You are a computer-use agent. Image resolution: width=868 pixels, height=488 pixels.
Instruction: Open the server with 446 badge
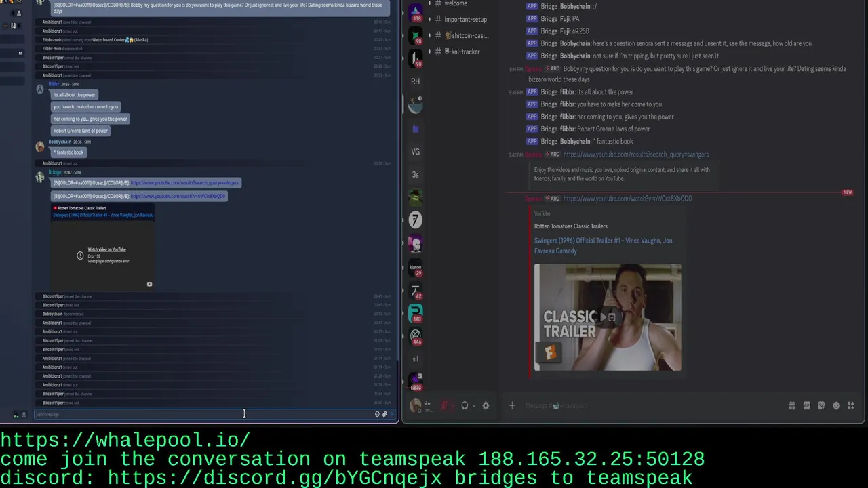click(415, 336)
